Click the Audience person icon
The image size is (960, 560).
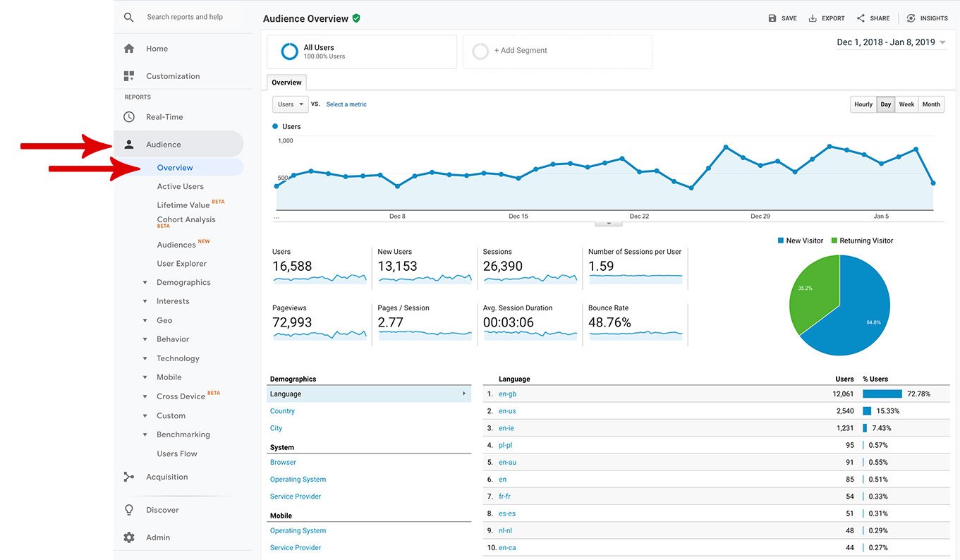coord(128,145)
